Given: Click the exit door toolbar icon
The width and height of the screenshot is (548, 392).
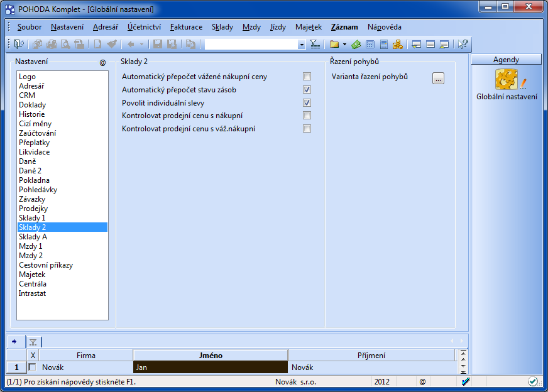Looking at the screenshot, I should click(18, 44).
